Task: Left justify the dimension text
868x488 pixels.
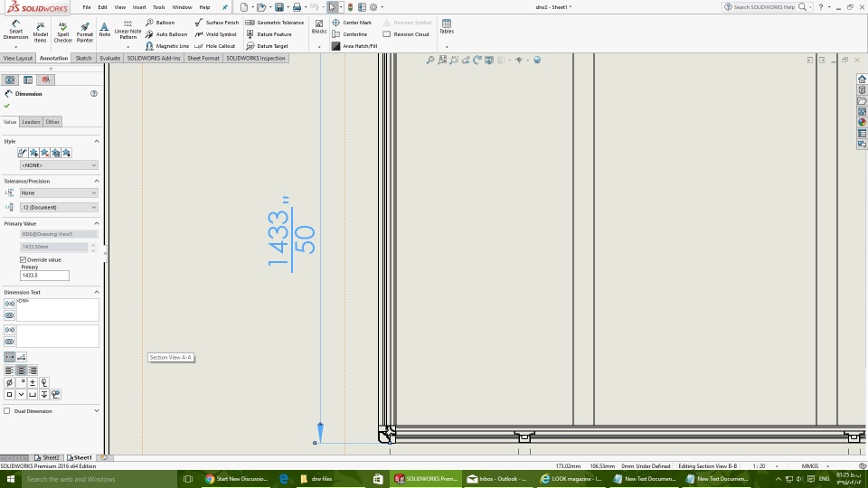Action: click(x=9, y=371)
